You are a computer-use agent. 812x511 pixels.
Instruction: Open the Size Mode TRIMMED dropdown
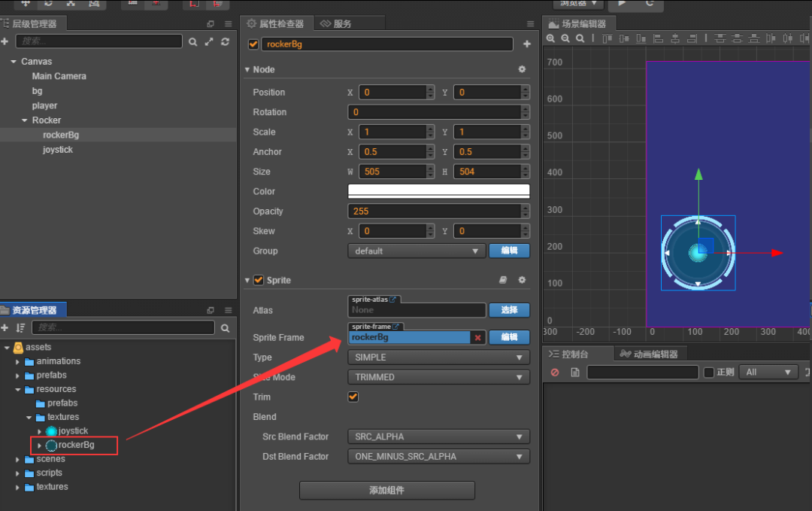pyautogui.click(x=438, y=377)
